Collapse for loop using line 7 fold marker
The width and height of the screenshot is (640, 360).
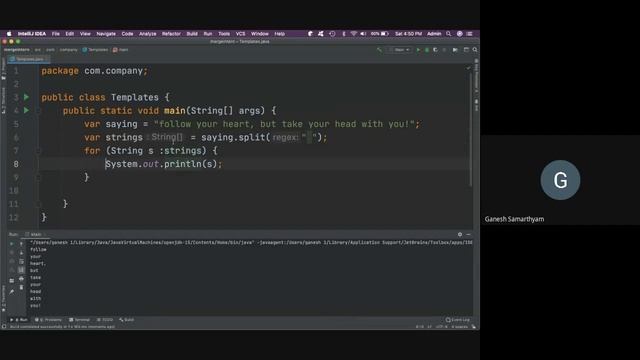coord(39,151)
